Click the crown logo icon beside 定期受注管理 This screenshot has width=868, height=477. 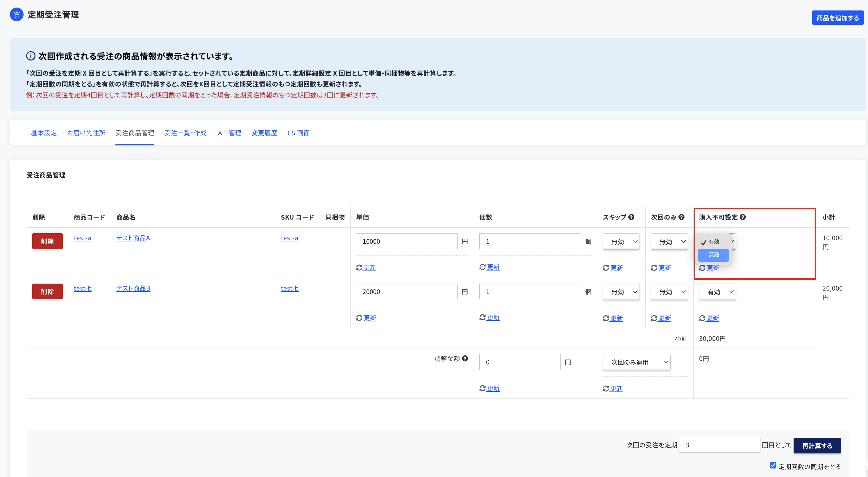coord(17,15)
